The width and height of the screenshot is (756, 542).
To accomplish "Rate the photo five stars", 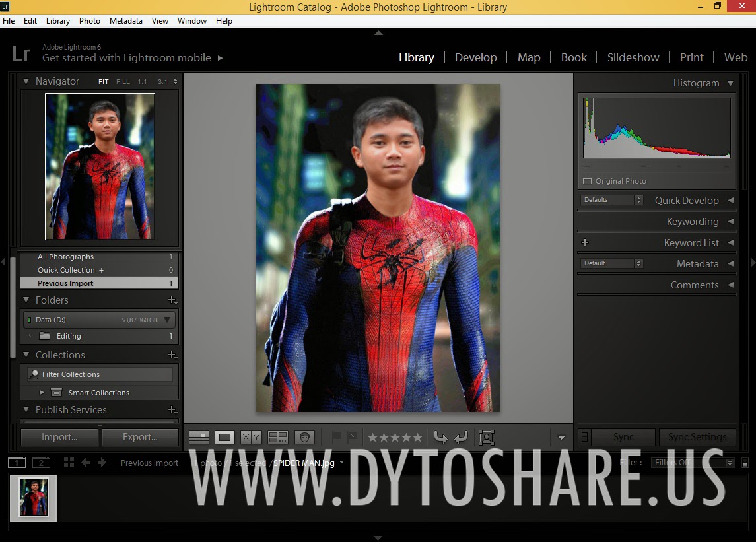I will point(417,438).
